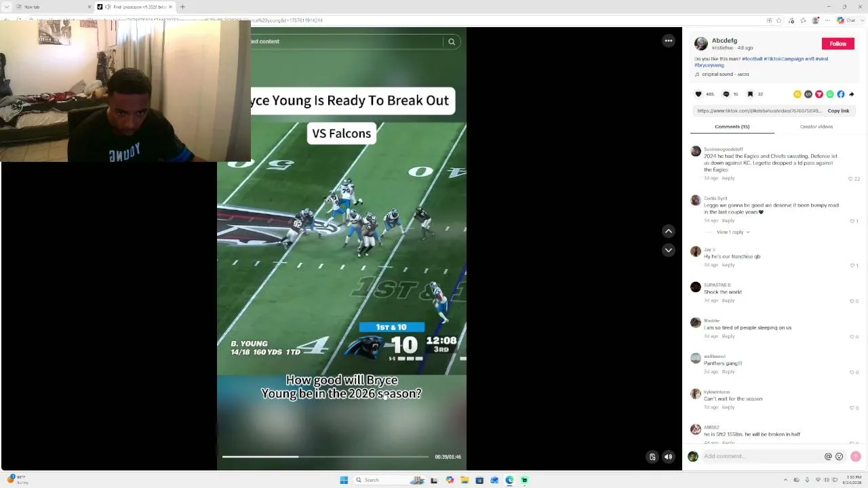Open the #football hashtag
868x488 pixels.
pyautogui.click(x=752, y=59)
